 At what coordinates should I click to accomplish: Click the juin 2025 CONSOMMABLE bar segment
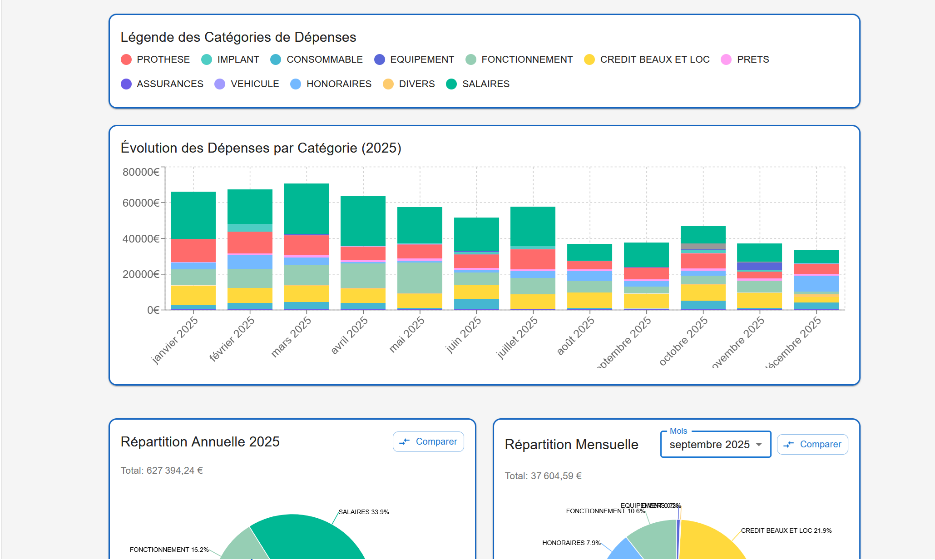point(476,303)
